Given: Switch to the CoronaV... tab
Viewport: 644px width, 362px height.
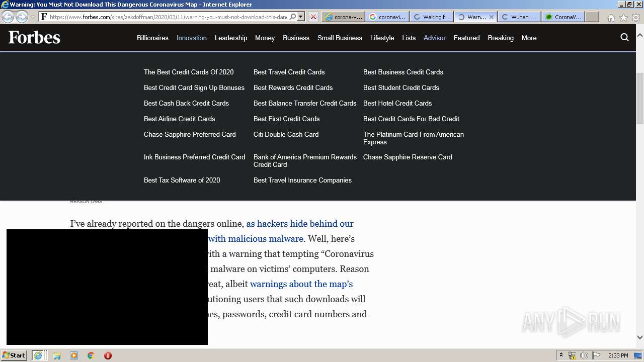Looking at the screenshot, I should (563, 17).
